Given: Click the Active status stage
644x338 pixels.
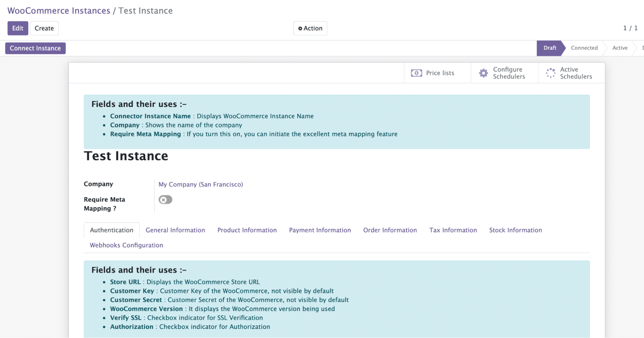Looking at the screenshot, I should pyautogui.click(x=620, y=48).
